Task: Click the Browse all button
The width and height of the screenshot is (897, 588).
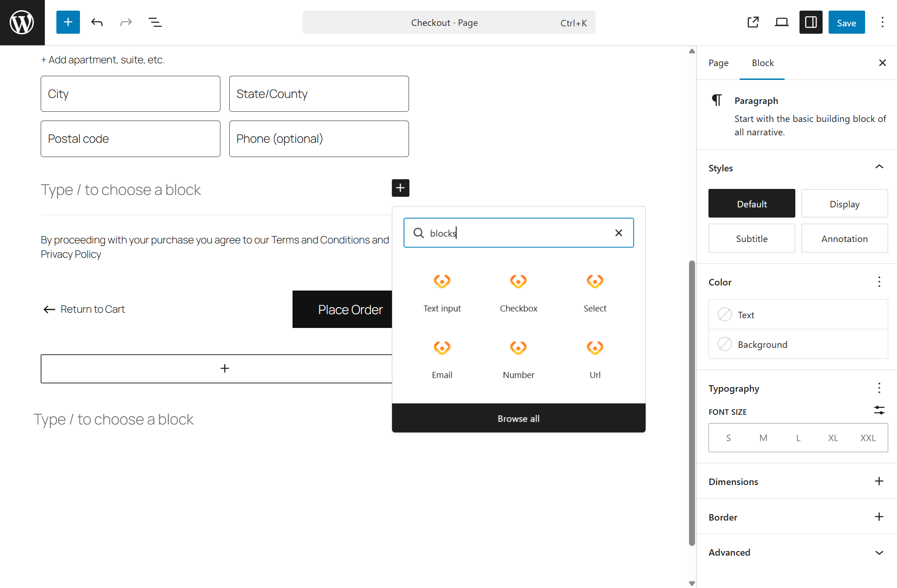Action: point(518,418)
